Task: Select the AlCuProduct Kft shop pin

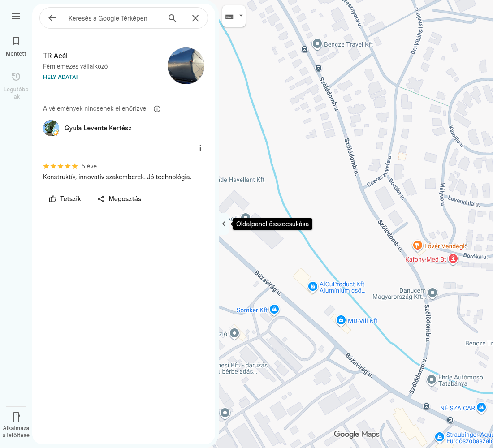Action: (312, 286)
